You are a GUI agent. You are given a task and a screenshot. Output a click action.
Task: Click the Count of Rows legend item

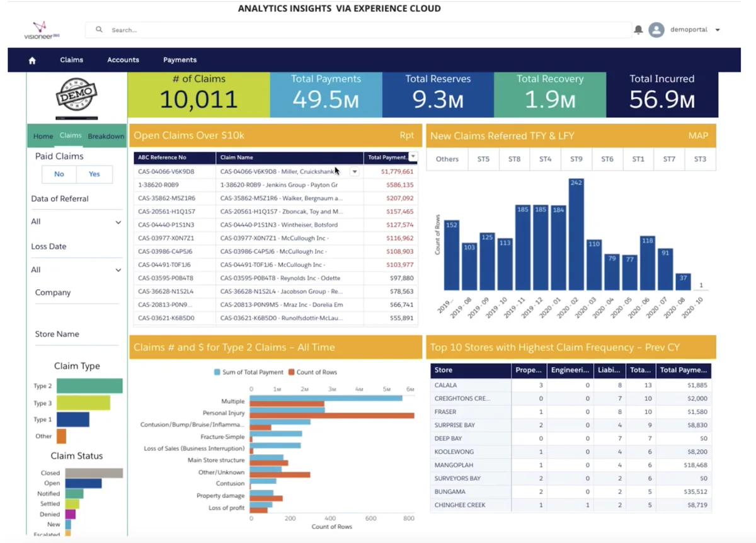pyautogui.click(x=312, y=372)
